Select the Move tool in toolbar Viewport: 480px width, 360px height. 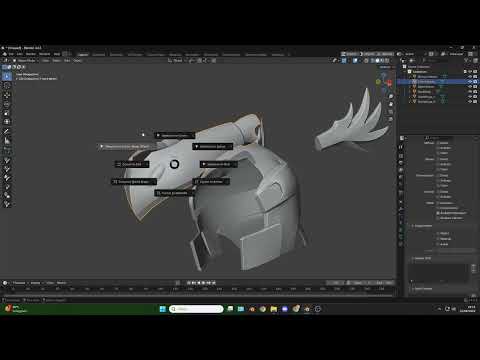pos(7,95)
